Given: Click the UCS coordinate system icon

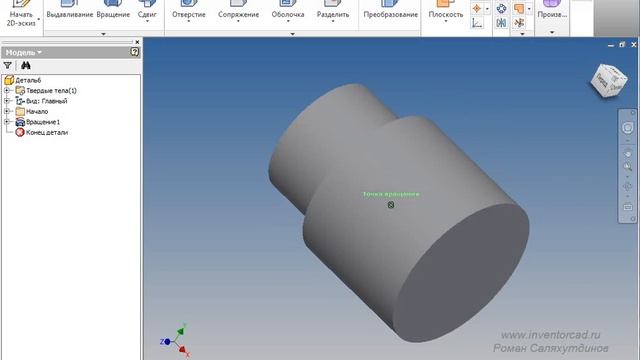Looking at the screenshot, I should (x=477, y=22).
